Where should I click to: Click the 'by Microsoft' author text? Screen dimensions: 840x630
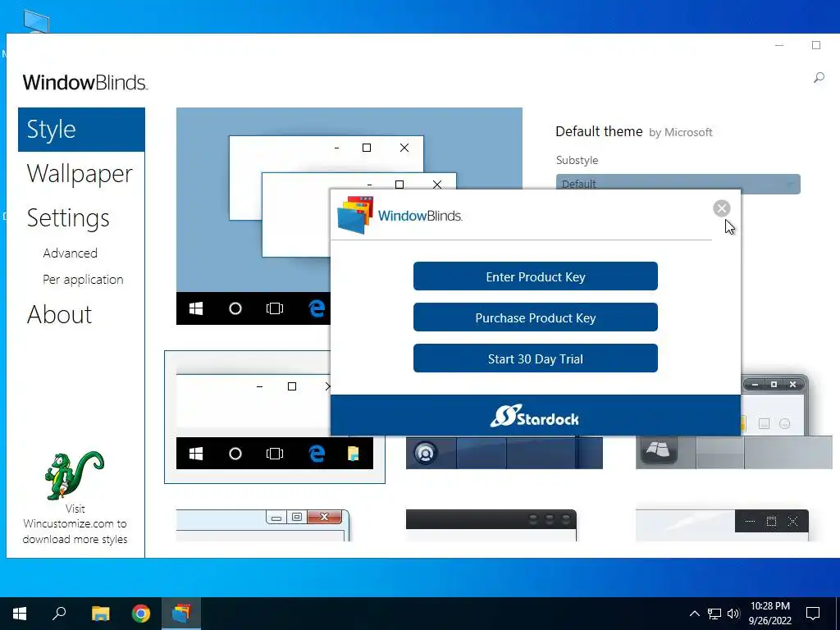pyautogui.click(x=680, y=132)
